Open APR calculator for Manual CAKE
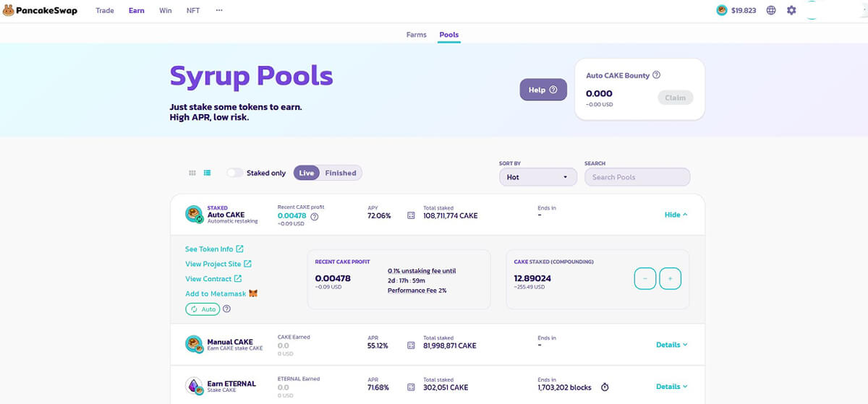 (x=411, y=345)
